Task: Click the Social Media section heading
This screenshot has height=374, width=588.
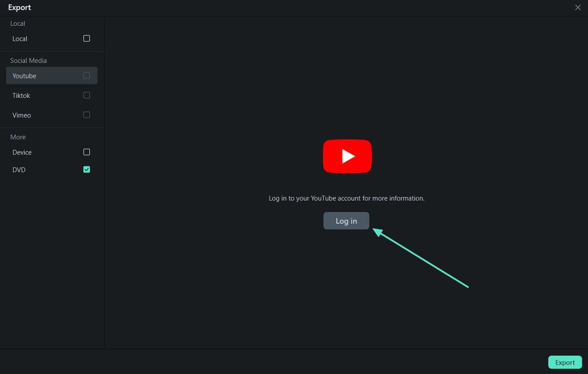Action: pos(28,61)
